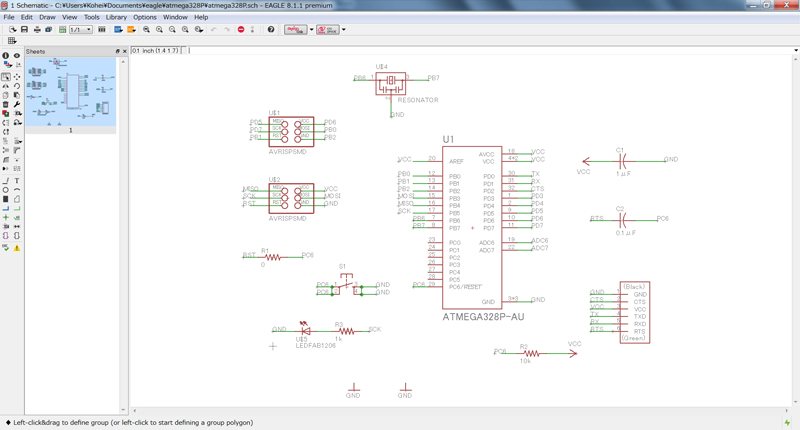Open the Options menu
The image size is (800, 430).
[x=145, y=17]
